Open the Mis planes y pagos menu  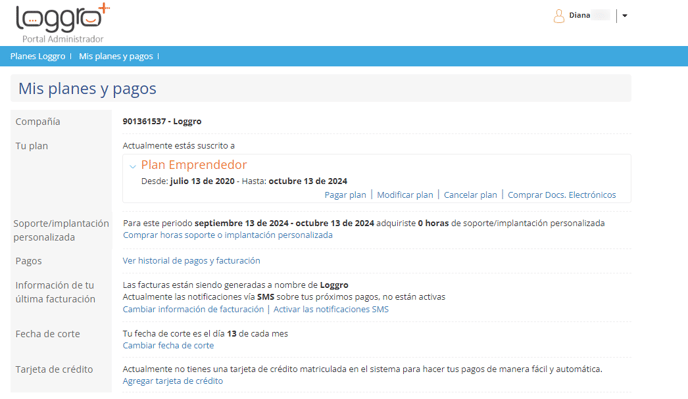[116, 56]
